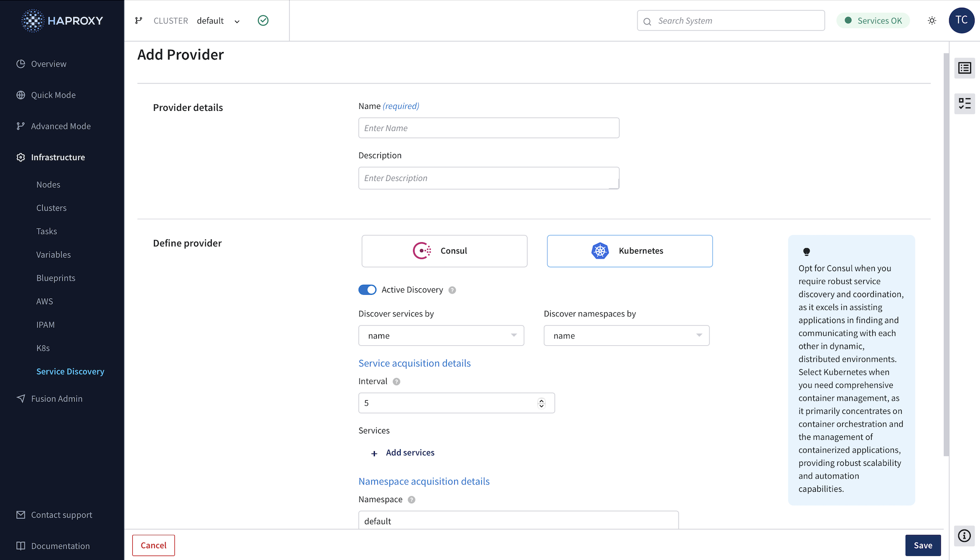Click the green cluster status checkmark icon
The height and width of the screenshot is (560, 980).
point(263,21)
